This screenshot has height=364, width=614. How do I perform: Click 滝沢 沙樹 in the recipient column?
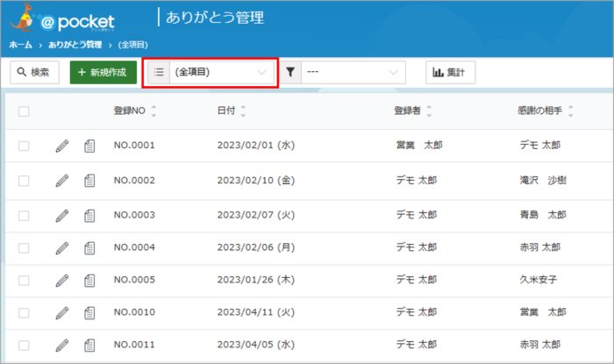coord(543,181)
